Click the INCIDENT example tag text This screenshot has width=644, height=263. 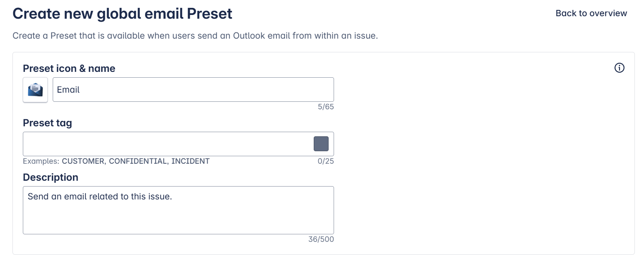click(x=190, y=161)
